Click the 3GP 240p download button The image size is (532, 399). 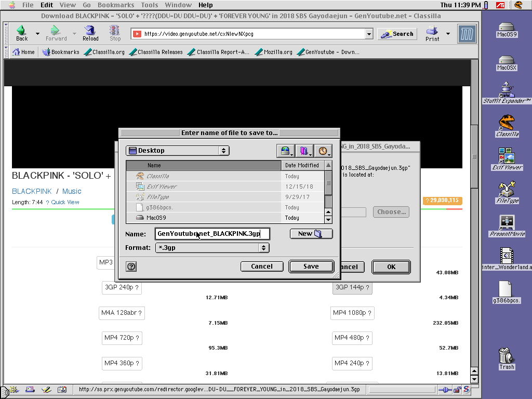pos(122,287)
